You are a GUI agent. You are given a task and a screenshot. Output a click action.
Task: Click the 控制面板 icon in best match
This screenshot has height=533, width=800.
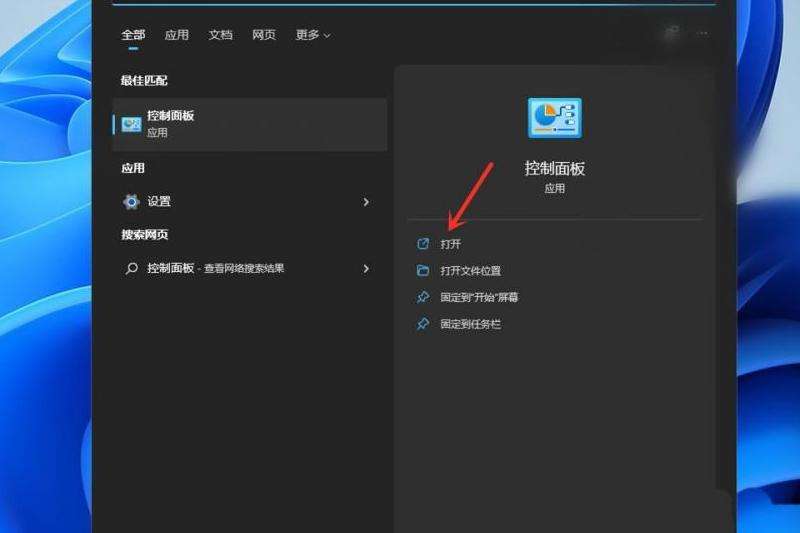coord(131,124)
